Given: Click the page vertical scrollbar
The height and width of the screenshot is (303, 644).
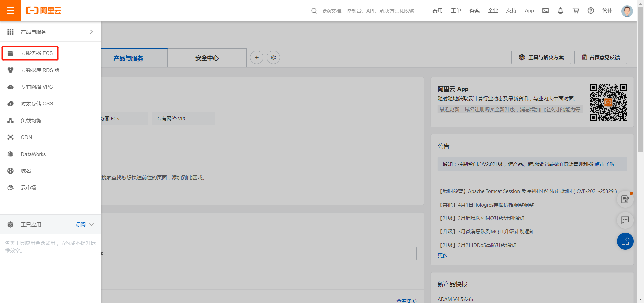Looking at the screenshot, I should [x=640, y=79].
